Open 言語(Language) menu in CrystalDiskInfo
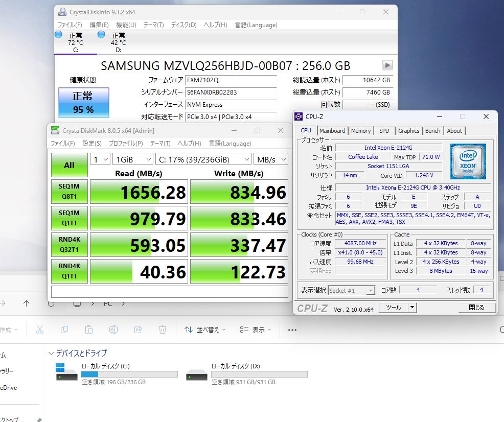Image resolution: width=504 pixels, height=422 pixels. (256, 25)
